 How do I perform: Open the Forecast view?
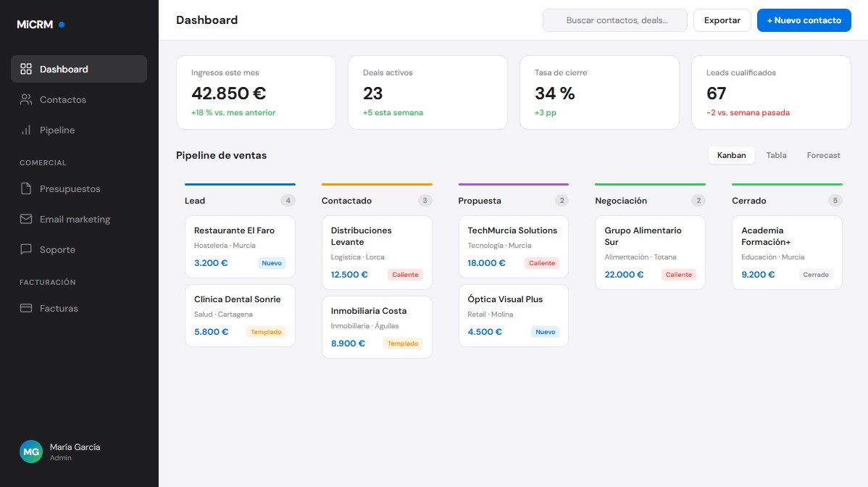823,155
